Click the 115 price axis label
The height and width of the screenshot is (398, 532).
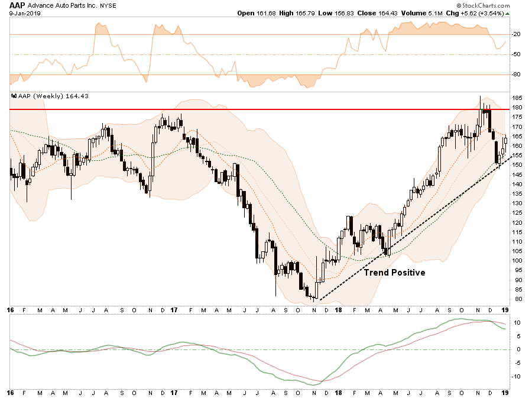(517, 232)
